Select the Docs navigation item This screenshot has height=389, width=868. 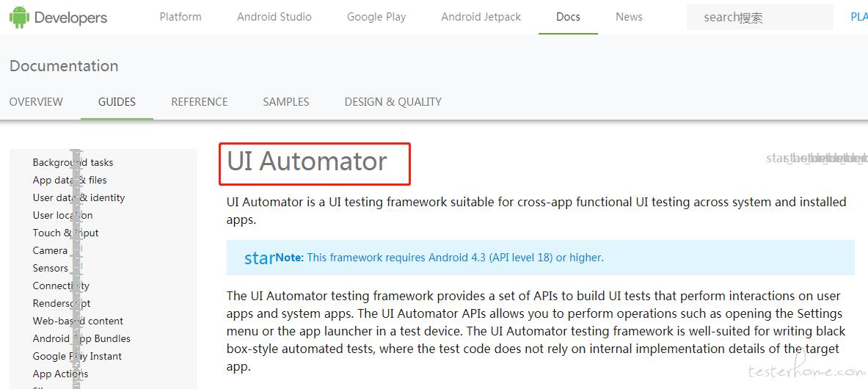[x=568, y=17]
